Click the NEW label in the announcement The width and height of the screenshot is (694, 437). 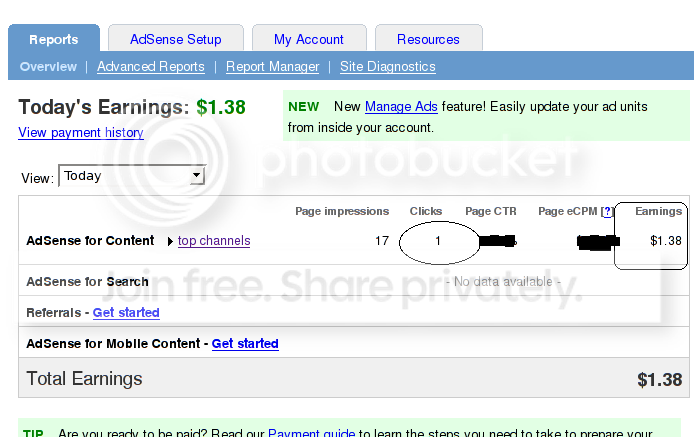(304, 107)
